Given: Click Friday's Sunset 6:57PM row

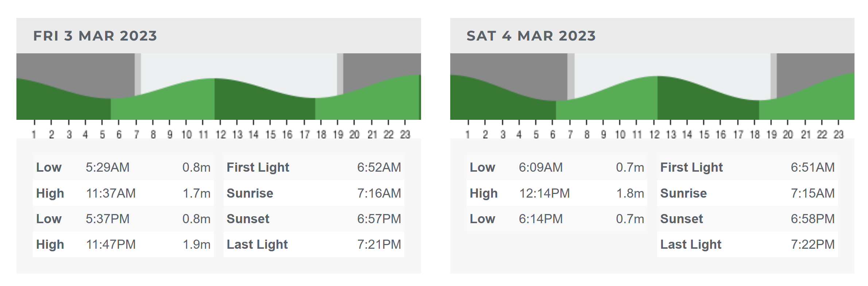Looking at the screenshot, I should (x=314, y=219).
